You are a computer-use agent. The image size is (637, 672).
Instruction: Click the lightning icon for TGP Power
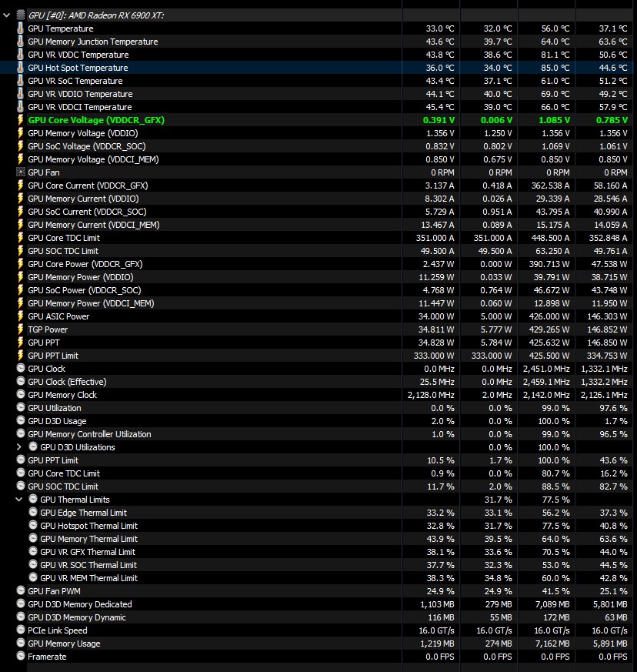20,329
